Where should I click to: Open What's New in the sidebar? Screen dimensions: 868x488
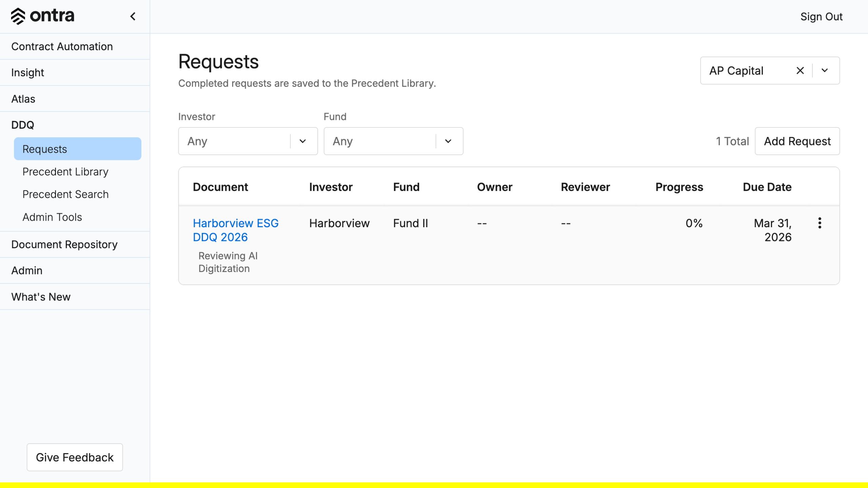coord(41,297)
